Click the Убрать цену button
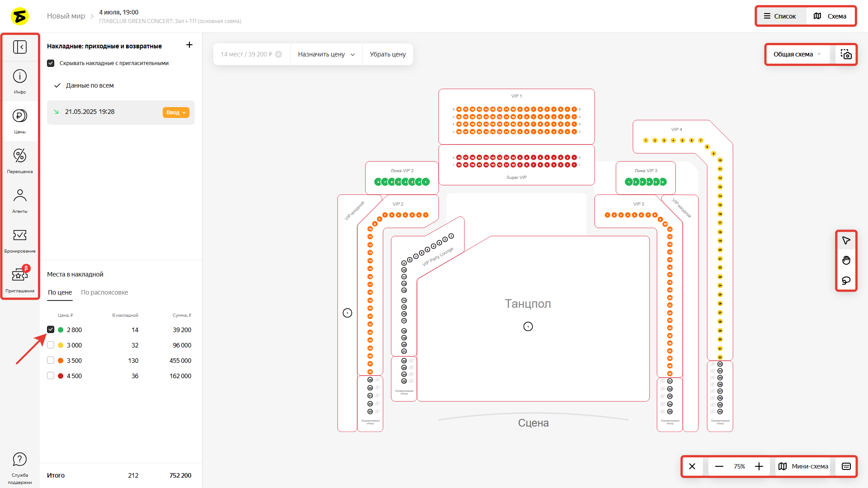 (387, 54)
